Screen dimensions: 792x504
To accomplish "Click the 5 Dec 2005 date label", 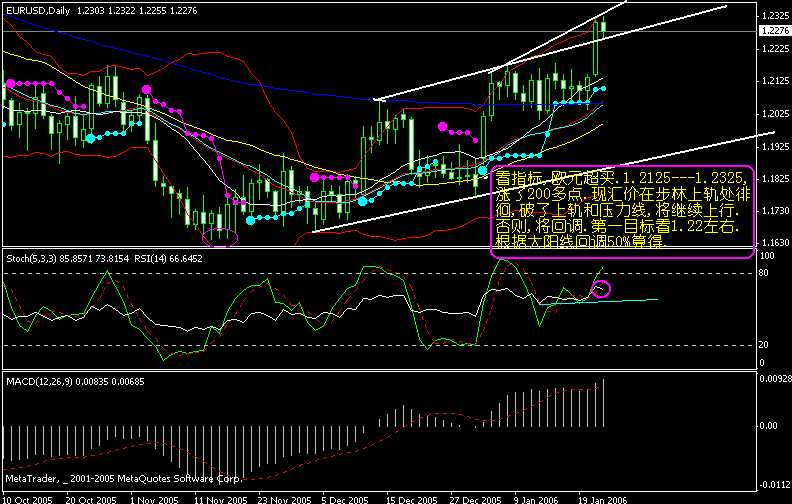I will 346,500.
